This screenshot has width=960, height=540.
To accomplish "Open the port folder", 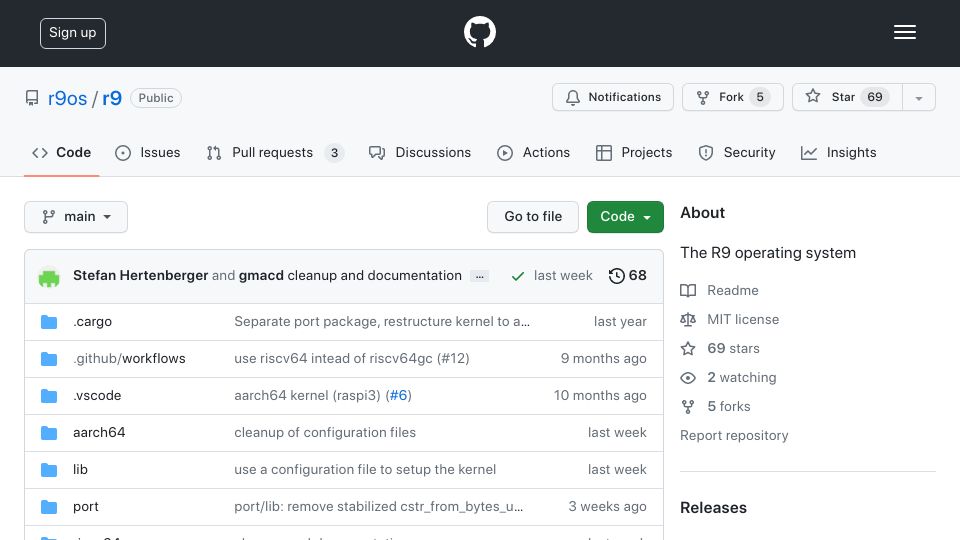I will [86, 507].
